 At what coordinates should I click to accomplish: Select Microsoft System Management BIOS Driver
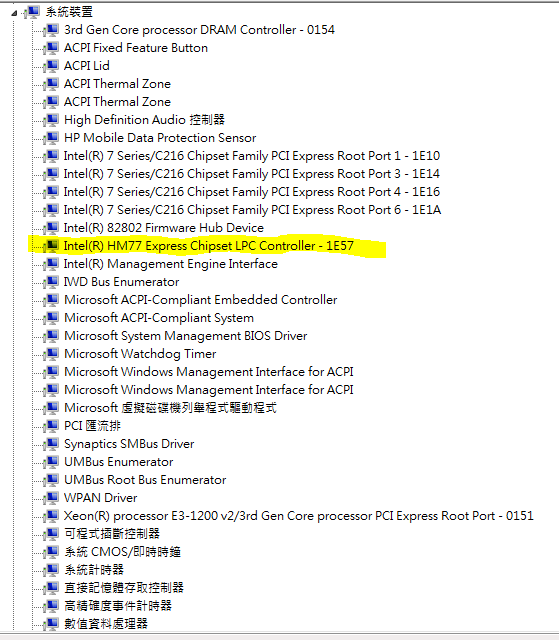pos(185,336)
